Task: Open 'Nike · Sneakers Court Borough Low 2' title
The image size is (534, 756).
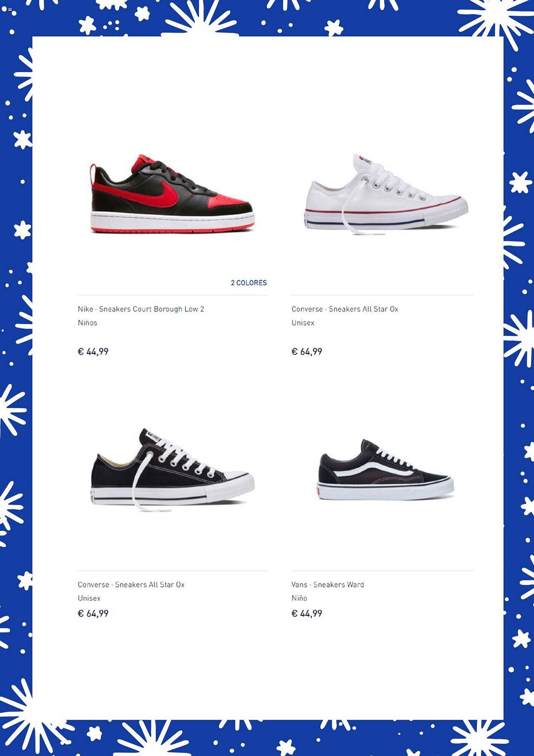Action: (x=141, y=309)
